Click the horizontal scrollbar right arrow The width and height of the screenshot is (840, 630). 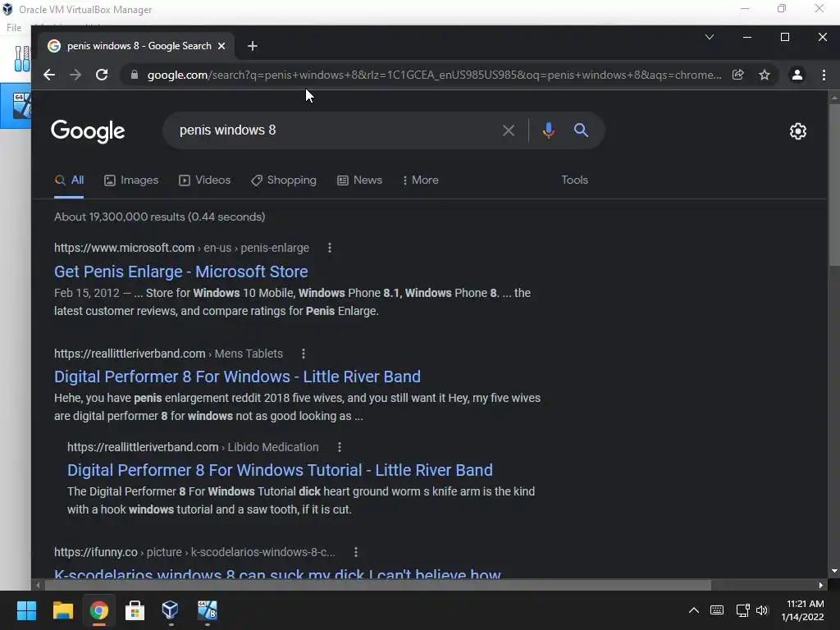(x=820, y=585)
